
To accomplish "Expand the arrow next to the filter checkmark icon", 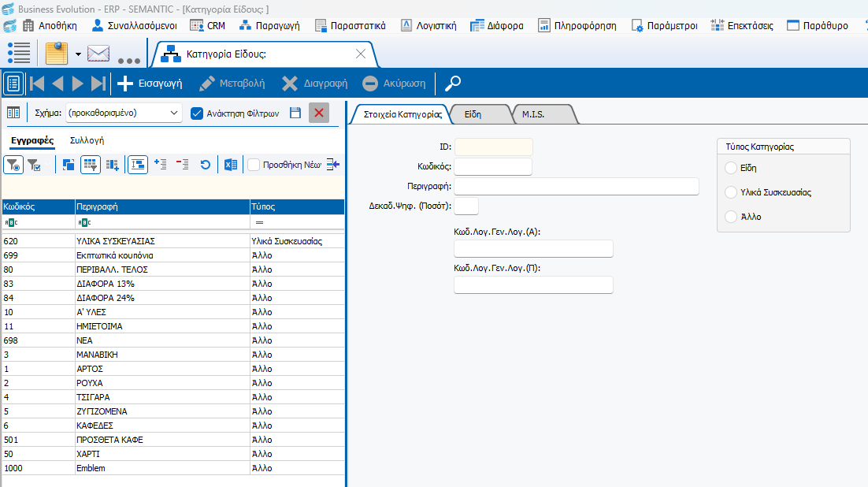I will pos(47,165).
